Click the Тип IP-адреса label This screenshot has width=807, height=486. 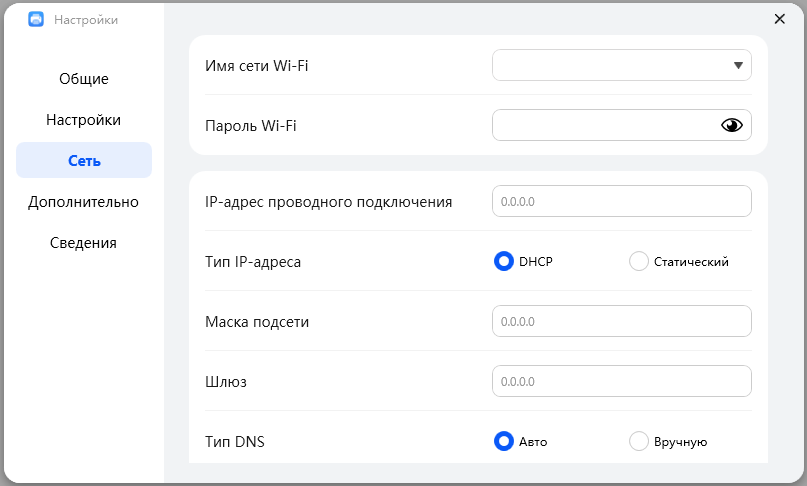253,262
